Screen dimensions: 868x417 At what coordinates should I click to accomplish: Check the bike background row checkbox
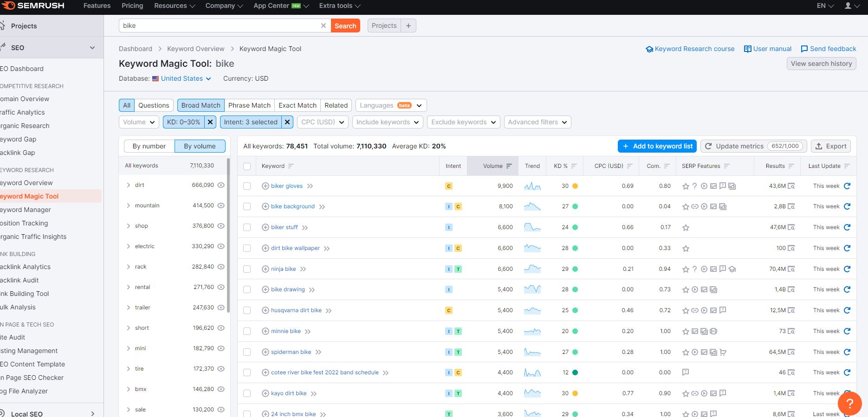coord(247,206)
